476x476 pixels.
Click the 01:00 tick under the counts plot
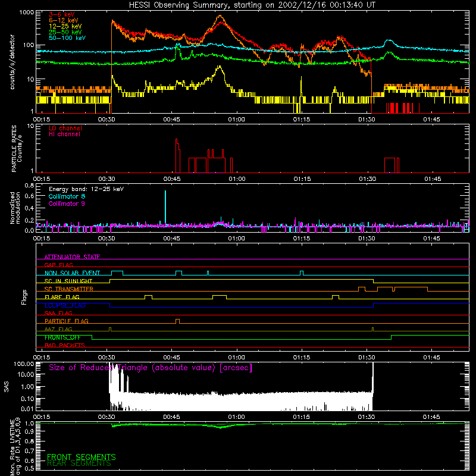[236, 120]
